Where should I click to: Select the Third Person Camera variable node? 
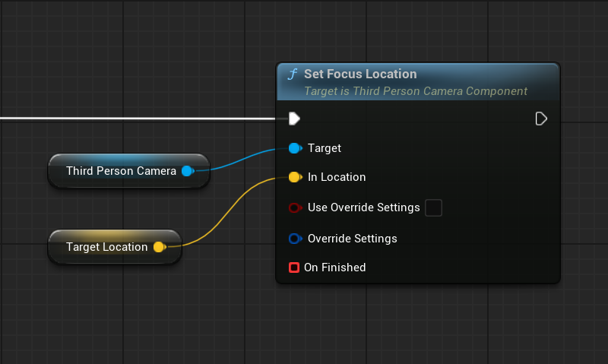tap(120, 171)
